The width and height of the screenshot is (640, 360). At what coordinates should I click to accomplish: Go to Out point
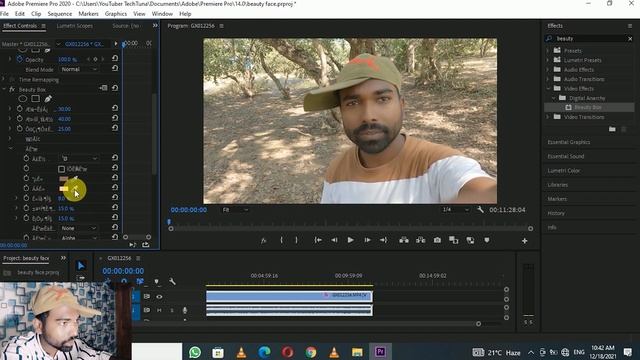pyautogui.click(x=383, y=240)
